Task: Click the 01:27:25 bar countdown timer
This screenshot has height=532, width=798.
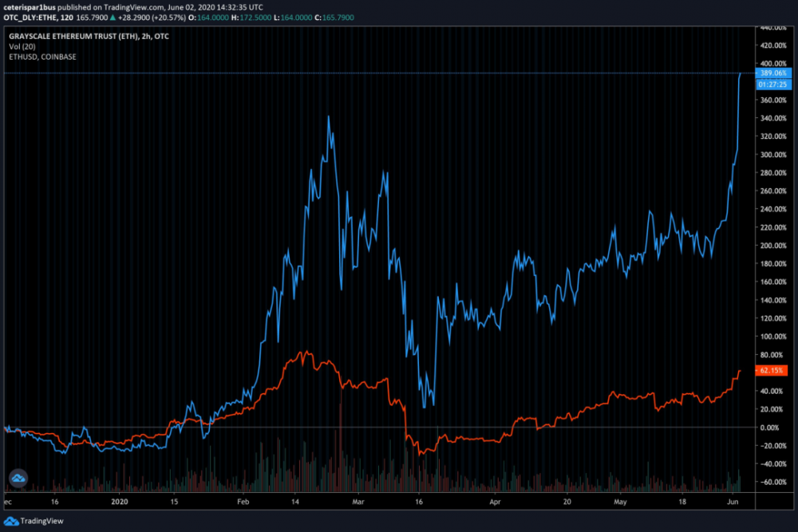Action: pyautogui.click(x=772, y=83)
